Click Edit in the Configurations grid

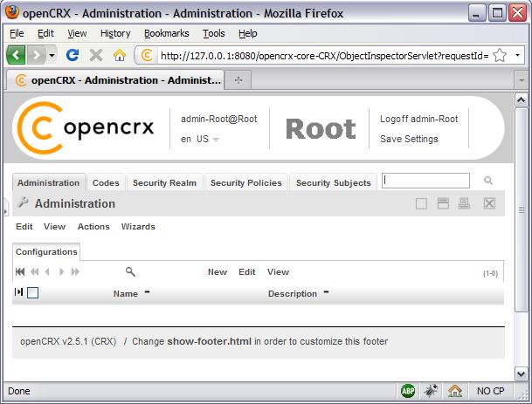(x=247, y=272)
